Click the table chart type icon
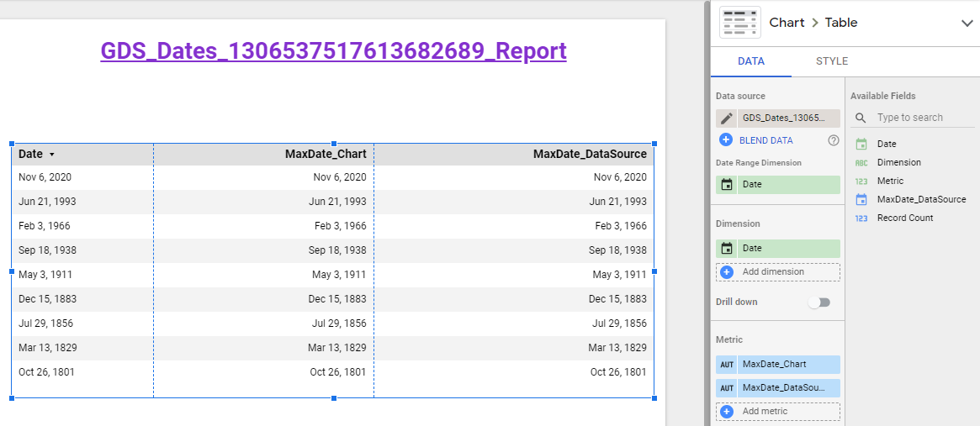Screen dimensions: 980x426 coord(740,23)
